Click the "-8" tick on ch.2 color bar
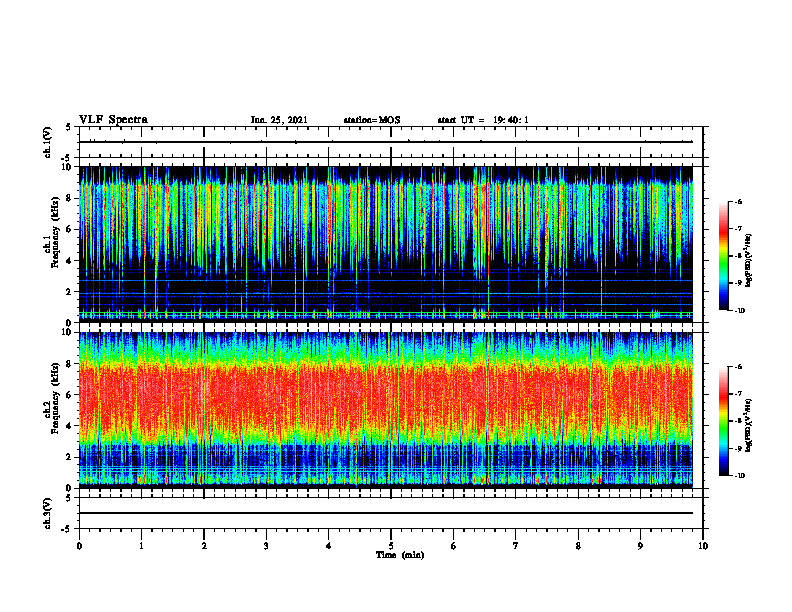 (738, 421)
